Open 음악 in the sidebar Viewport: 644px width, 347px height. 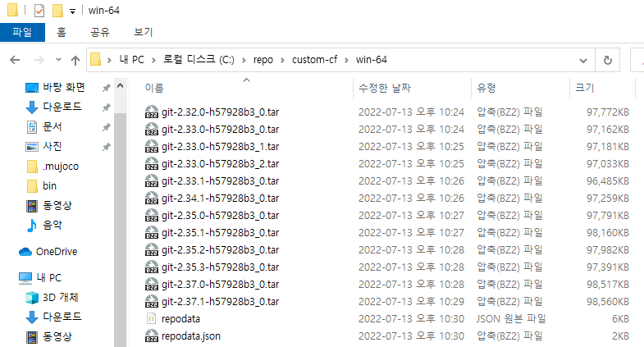pos(53,225)
